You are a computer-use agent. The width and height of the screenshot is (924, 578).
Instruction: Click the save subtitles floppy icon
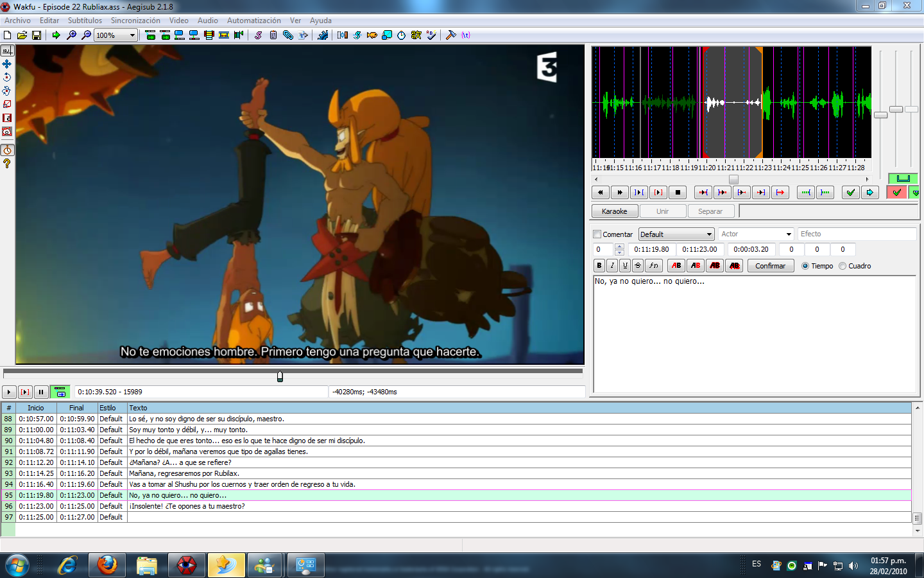(x=37, y=35)
